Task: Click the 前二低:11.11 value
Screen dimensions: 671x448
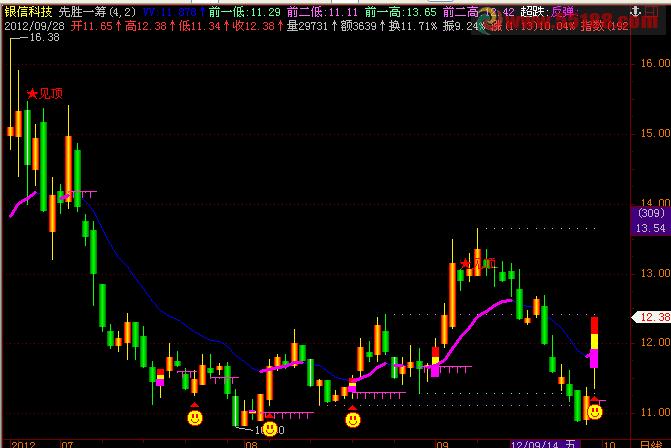Action: tap(323, 12)
